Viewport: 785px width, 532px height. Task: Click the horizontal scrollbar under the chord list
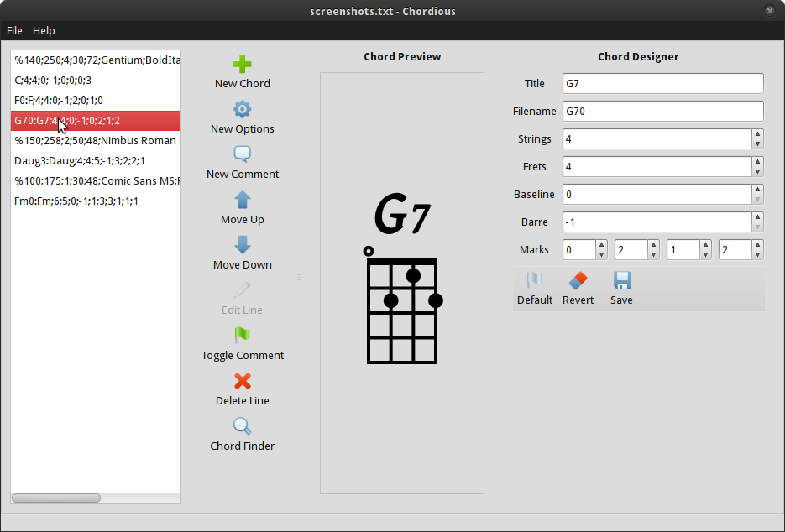(x=56, y=498)
